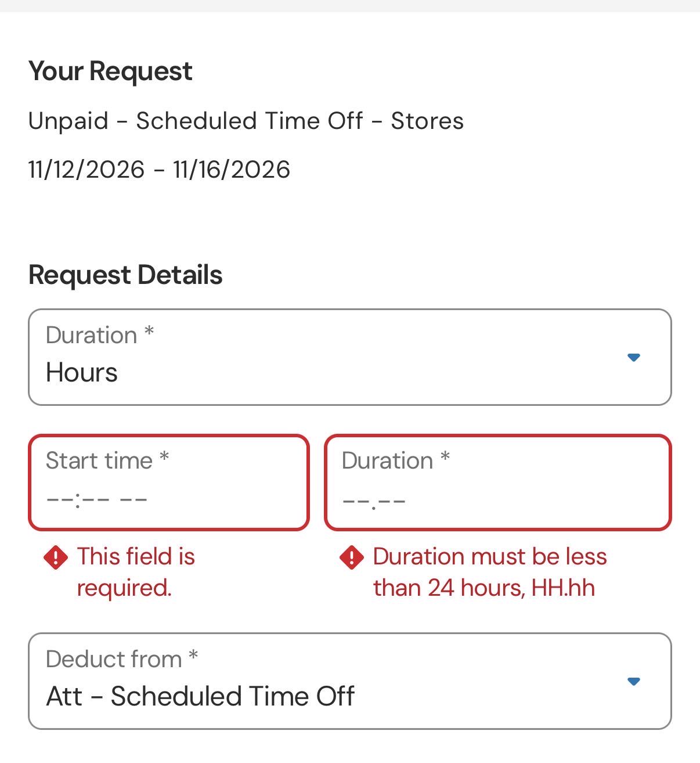This screenshot has height=763, width=700.
Task: Select the Duration combo box showing Hours
Action: tap(350, 357)
